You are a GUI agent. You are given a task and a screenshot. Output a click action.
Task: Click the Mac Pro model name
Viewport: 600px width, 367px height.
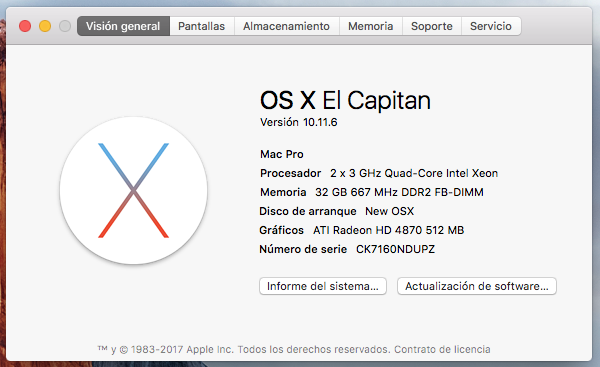point(282,154)
